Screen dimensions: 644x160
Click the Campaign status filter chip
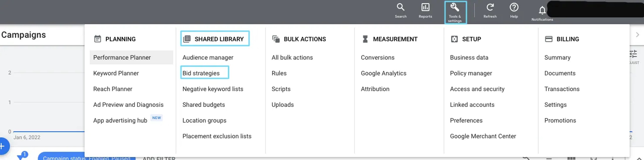[x=87, y=157]
